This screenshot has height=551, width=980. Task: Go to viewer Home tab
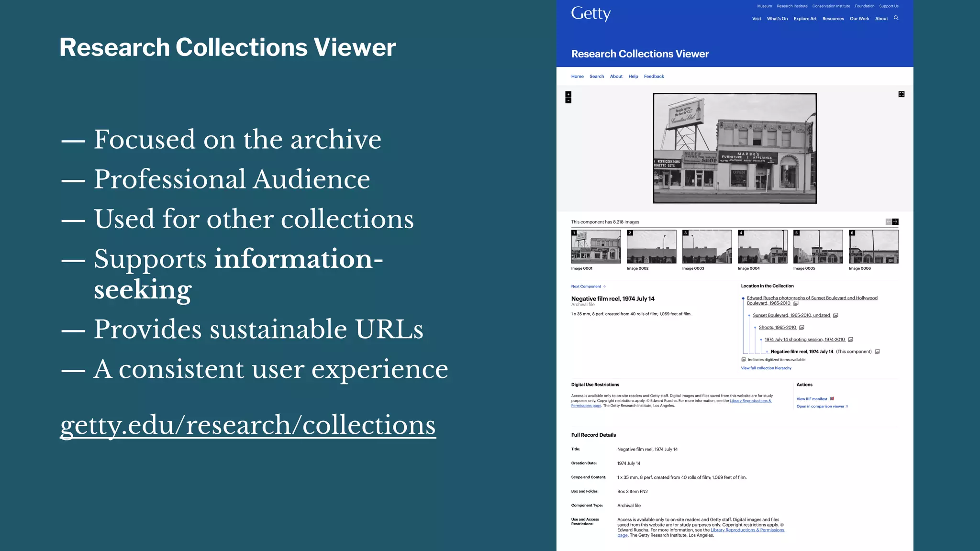[x=578, y=77]
